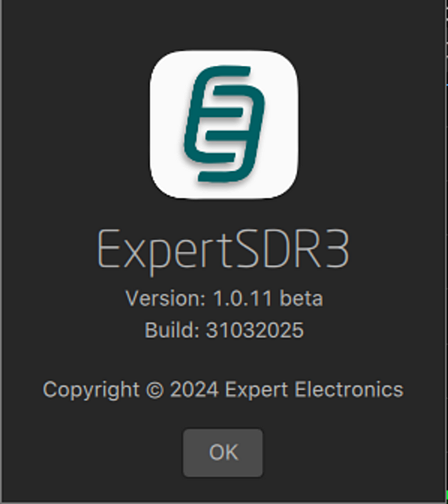Viewport: 448px width, 504px height.
Task: Select the 'Copyright © 2024 Expert Electronics' line
Action: pyautogui.click(x=223, y=390)
